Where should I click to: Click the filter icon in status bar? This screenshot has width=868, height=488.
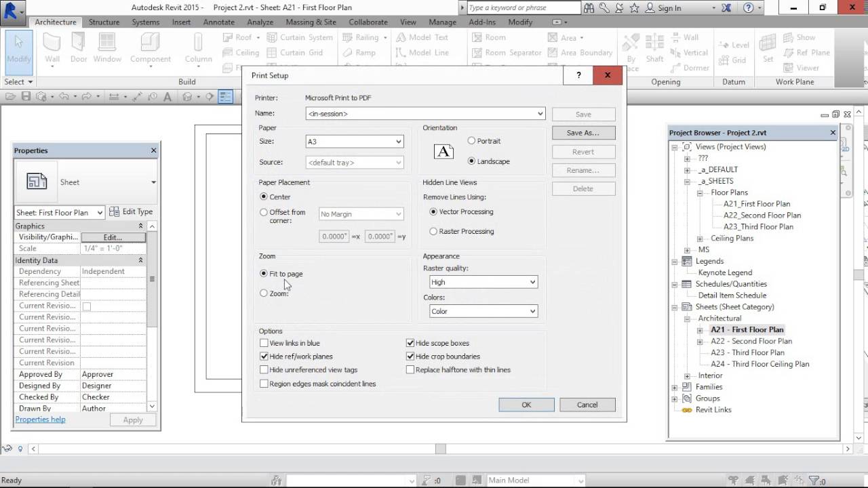tap(815, 480)
